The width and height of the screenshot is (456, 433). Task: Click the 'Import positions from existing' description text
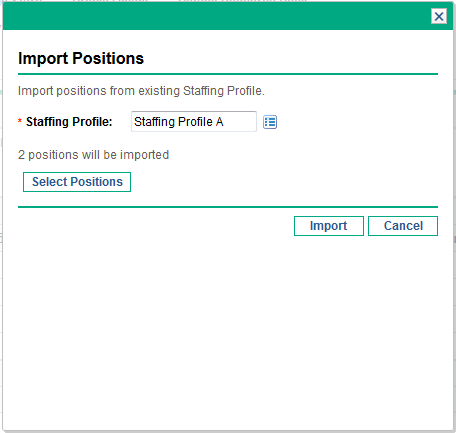(x=141, y=91)
